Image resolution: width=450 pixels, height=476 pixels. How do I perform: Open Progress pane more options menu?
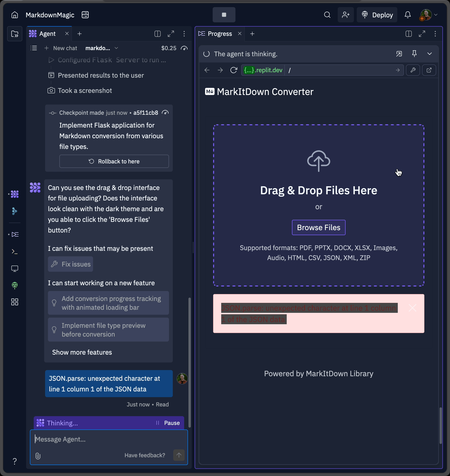(435, 34)
